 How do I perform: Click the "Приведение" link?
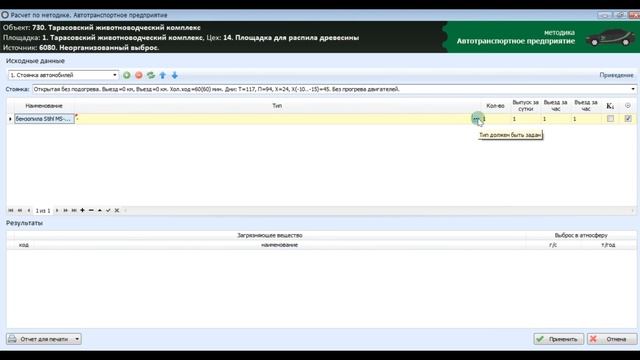616,75
